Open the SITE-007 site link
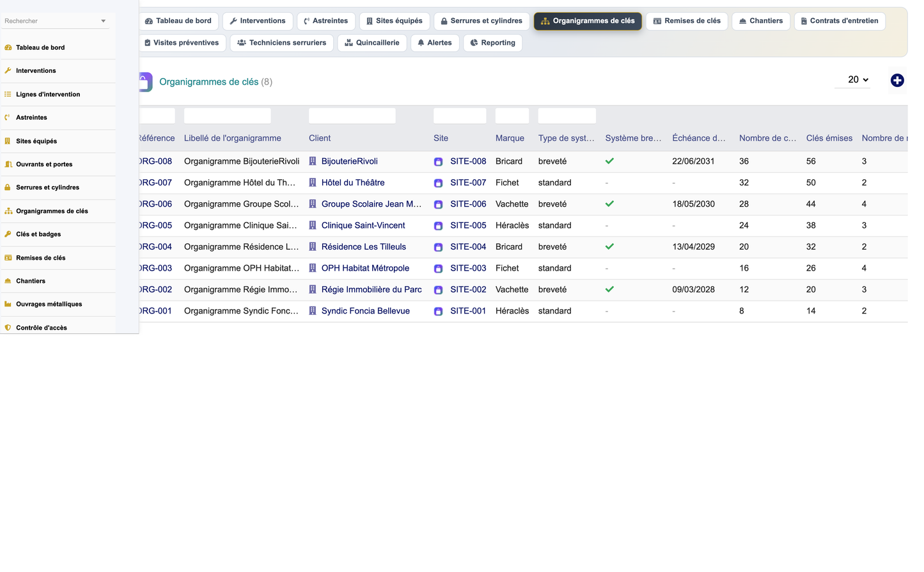 coord(468,182)
